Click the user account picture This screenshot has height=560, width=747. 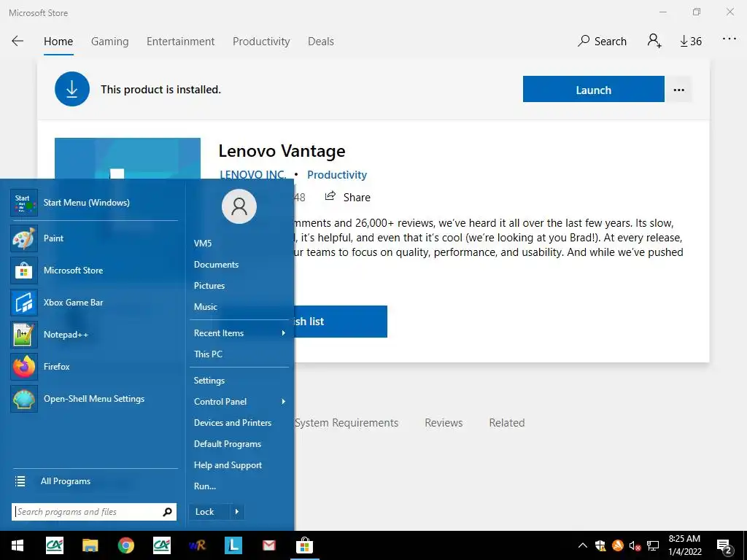239,206
